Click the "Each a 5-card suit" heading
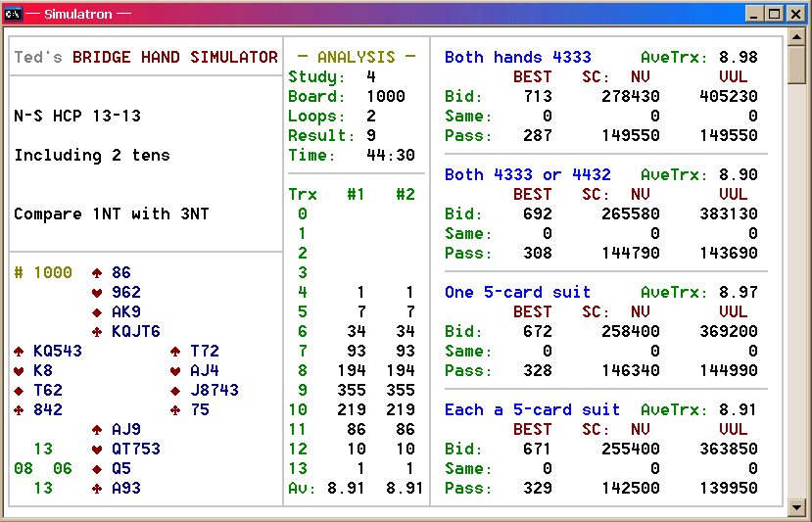Viewport: 812px width, 522px height. 532,409
